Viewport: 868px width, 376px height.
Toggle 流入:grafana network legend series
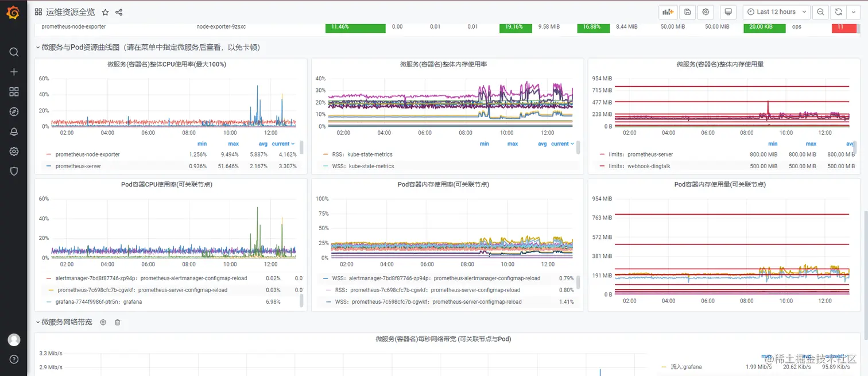686,367
